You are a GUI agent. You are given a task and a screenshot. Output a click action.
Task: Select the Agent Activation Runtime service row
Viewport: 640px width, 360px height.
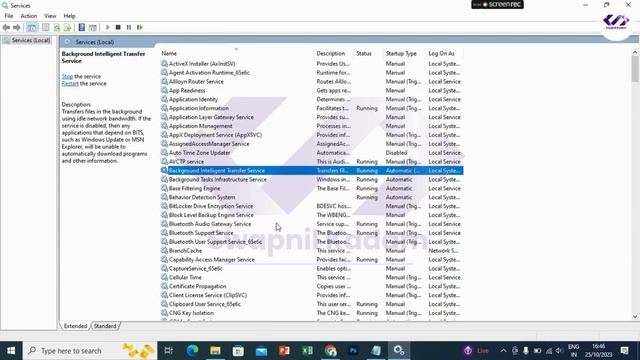click(311, 73)
